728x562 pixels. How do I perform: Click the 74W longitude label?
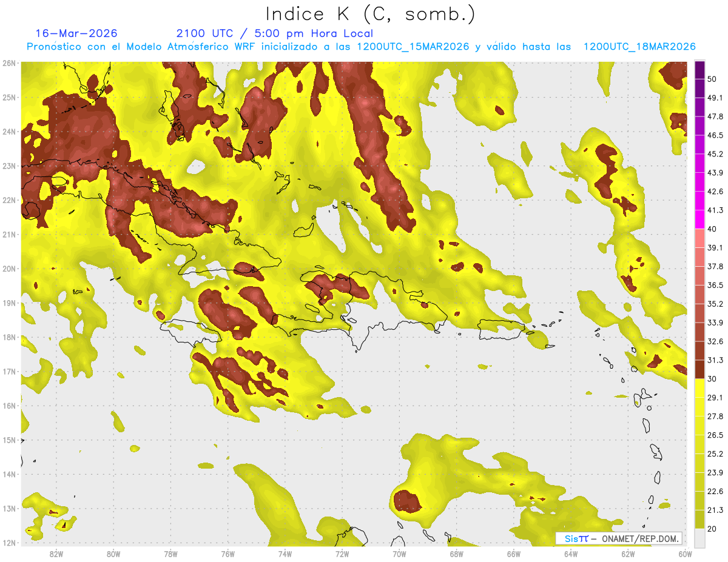285,554
